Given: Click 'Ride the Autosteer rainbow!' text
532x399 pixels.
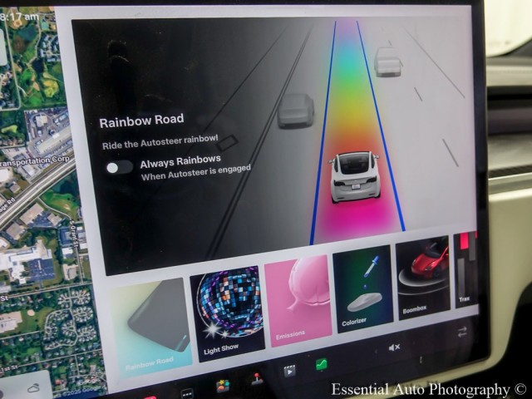Looking at the screenshot, I should [160, 142].
